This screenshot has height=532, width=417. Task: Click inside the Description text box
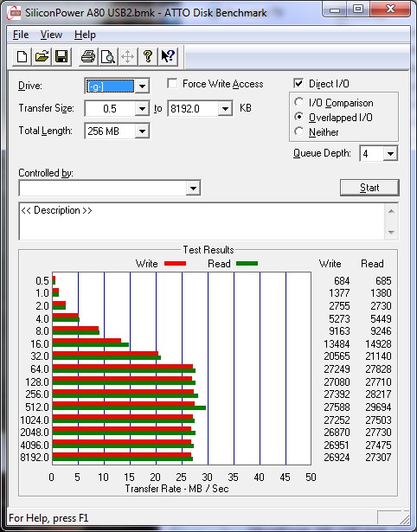coord(202,221)
